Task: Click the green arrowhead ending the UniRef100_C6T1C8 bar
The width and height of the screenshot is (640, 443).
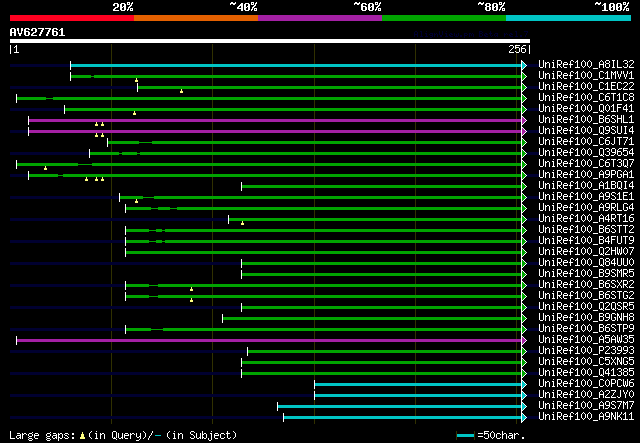Action: (x=524, y=98)
